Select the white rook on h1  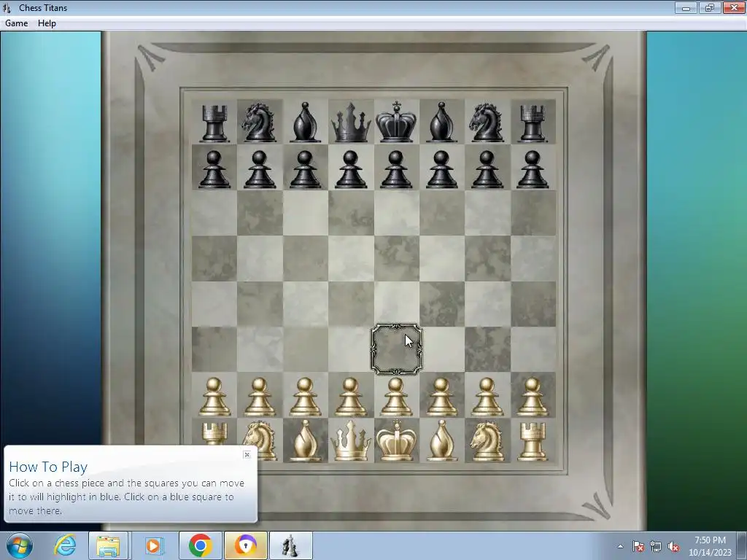click(533, 442)
